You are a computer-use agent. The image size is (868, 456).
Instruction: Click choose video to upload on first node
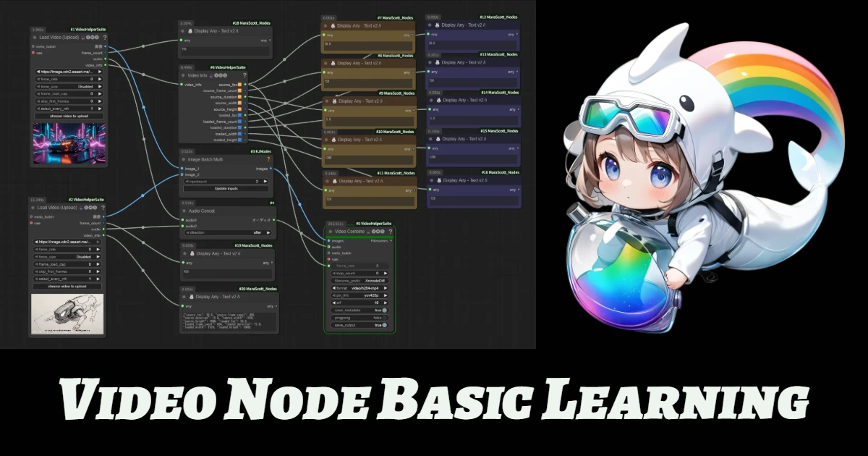69,116
